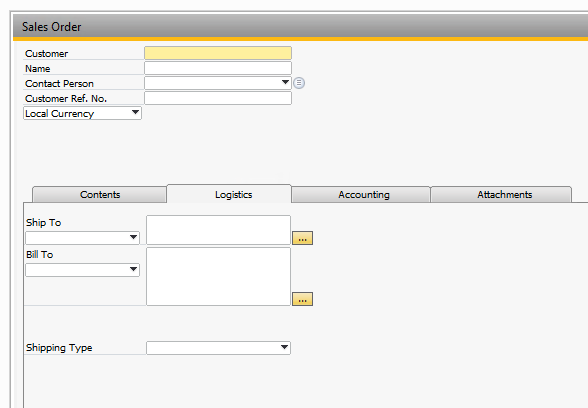Click the Customer field label
Screen dimensions: 588x408
pos(46,54)
